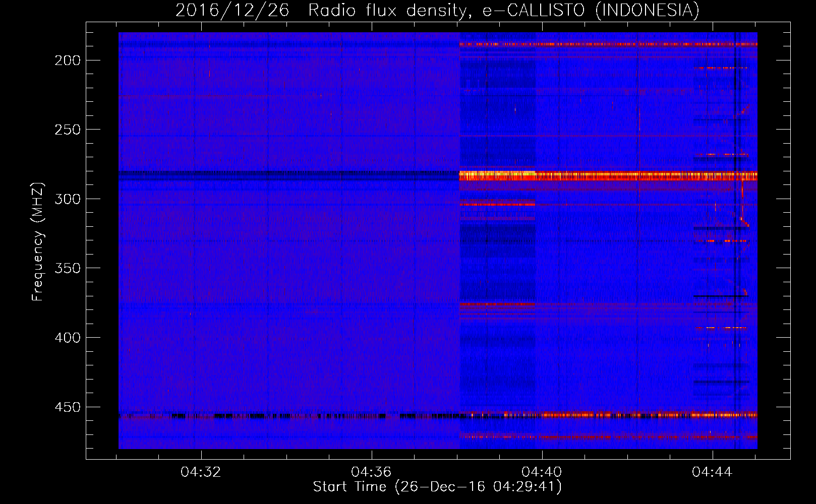Select the 300 frequency tick label
This screenshot has height=504, width=816.
point(67,199)
